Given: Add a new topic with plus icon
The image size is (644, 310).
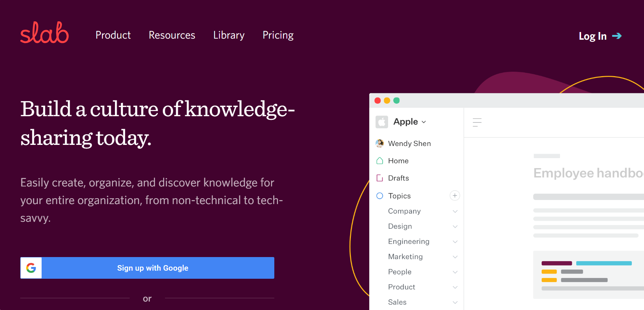Looking at the screenshot, I should click(x=455, y=196).
